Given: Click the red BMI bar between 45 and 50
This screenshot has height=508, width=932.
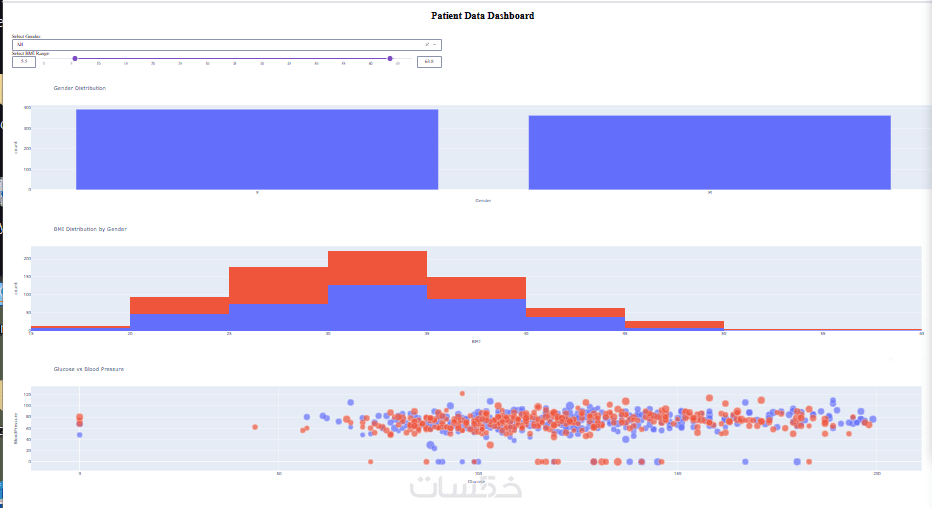Looking at the screenshot, I should [674, 324].
